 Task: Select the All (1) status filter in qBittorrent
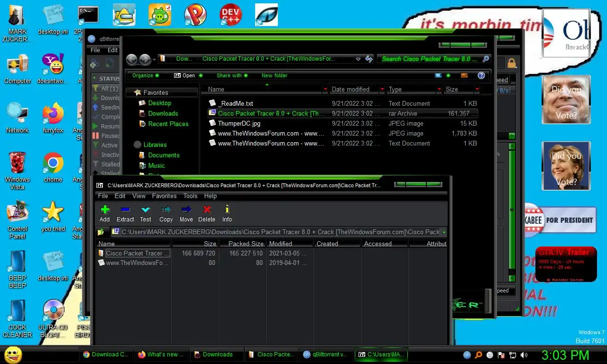(x=106, y=88)
